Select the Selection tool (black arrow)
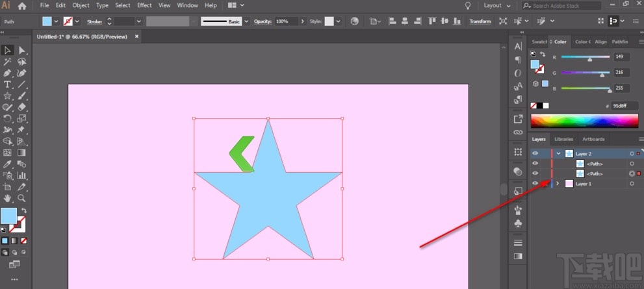The height and width of the screenshot is (289, 644). point(7,50)
